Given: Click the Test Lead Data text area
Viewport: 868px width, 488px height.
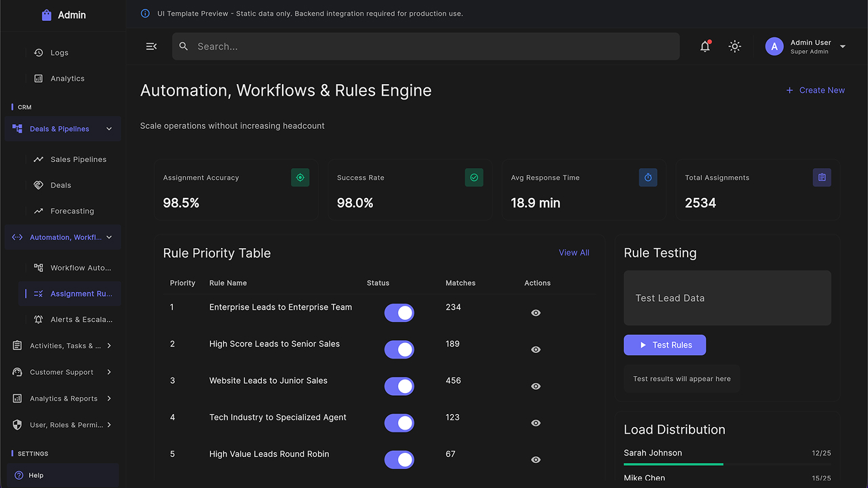Looking at the screenshot, I should point(727,298).
